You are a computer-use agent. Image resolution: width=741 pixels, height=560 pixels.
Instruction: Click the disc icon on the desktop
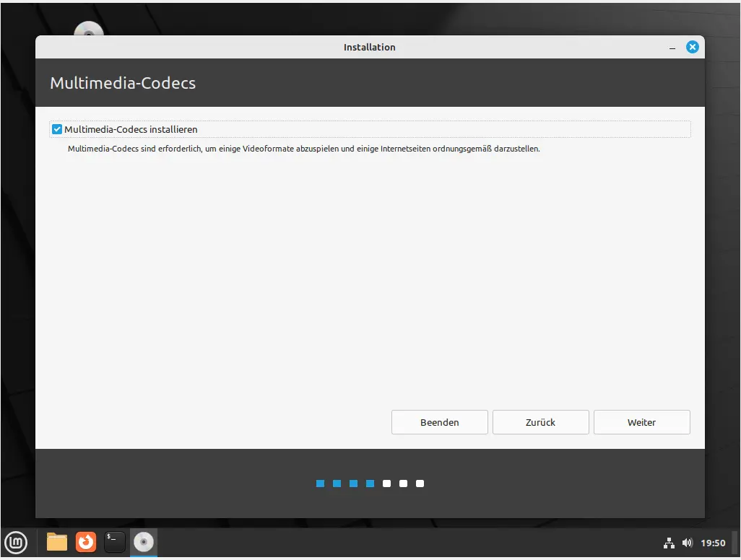coord(89,30)
